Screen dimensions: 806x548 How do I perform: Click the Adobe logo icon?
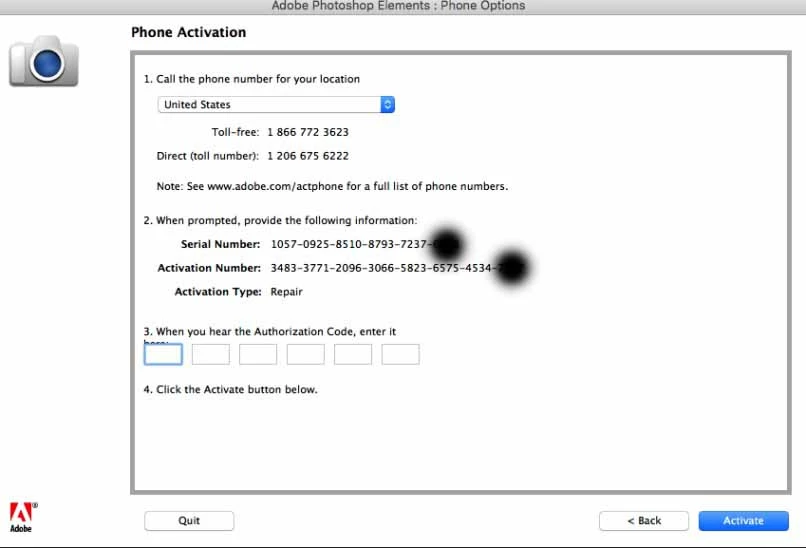coord(23,517)
